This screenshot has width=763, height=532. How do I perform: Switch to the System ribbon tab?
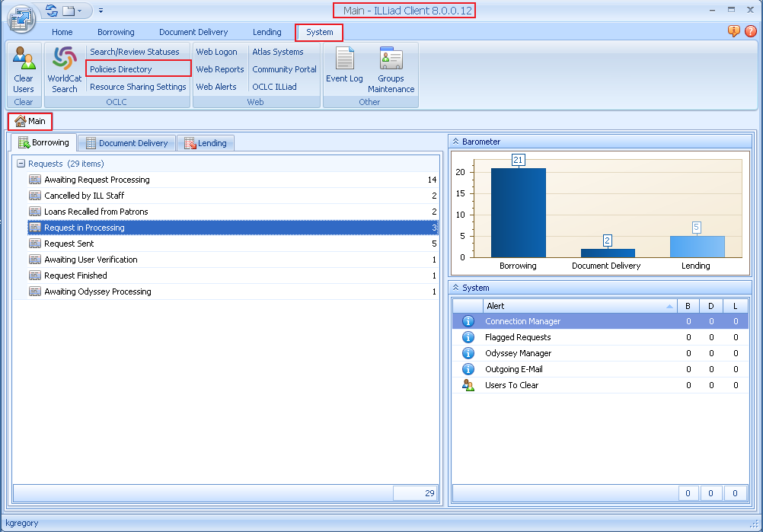click(x=318, y=32)
